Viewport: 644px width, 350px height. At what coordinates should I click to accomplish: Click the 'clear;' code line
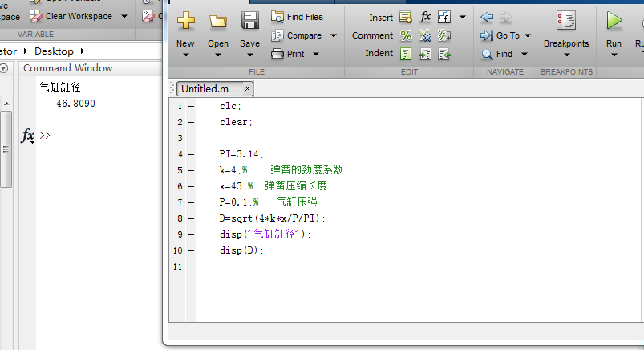[x=236, y=122]
